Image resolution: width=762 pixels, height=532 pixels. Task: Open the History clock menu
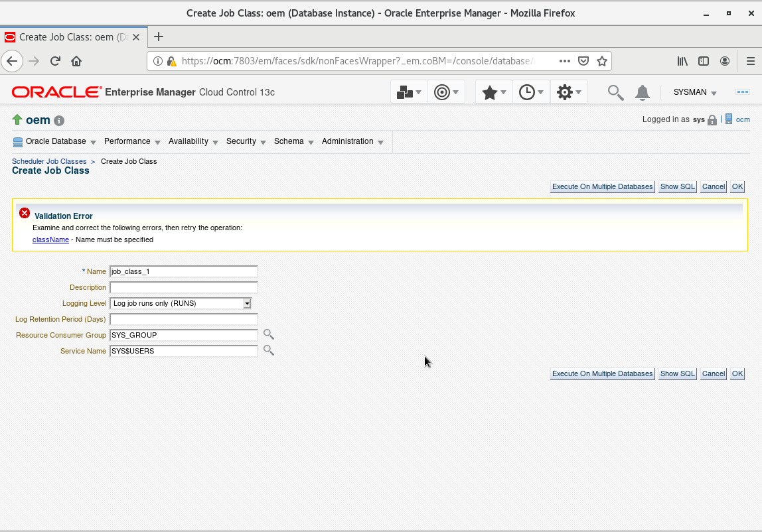click(x=531, y=92)
